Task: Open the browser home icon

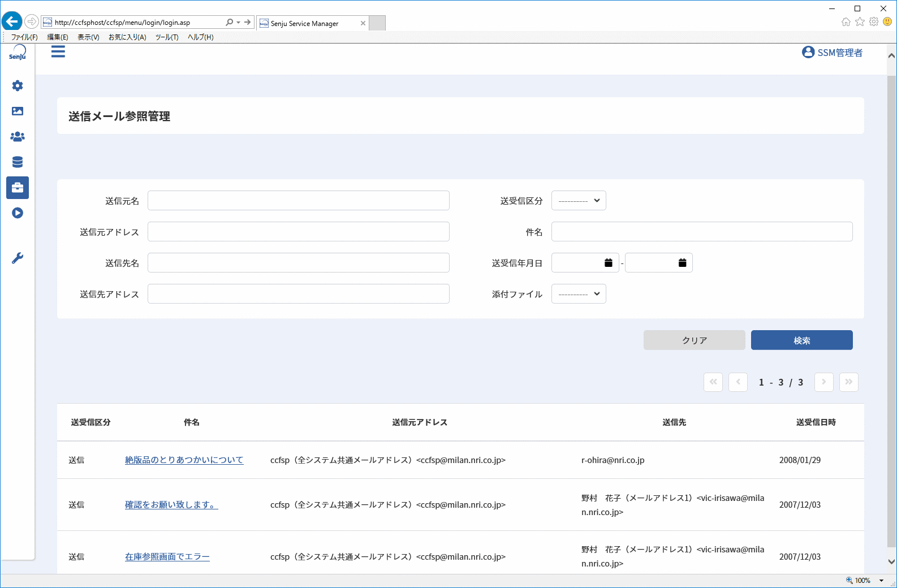Action: tap(846, 22)
